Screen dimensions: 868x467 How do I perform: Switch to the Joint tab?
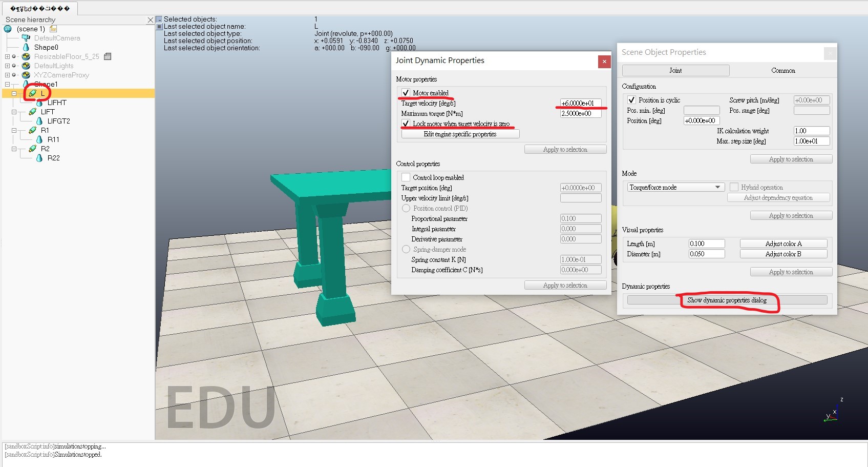(x=675, y=70)
